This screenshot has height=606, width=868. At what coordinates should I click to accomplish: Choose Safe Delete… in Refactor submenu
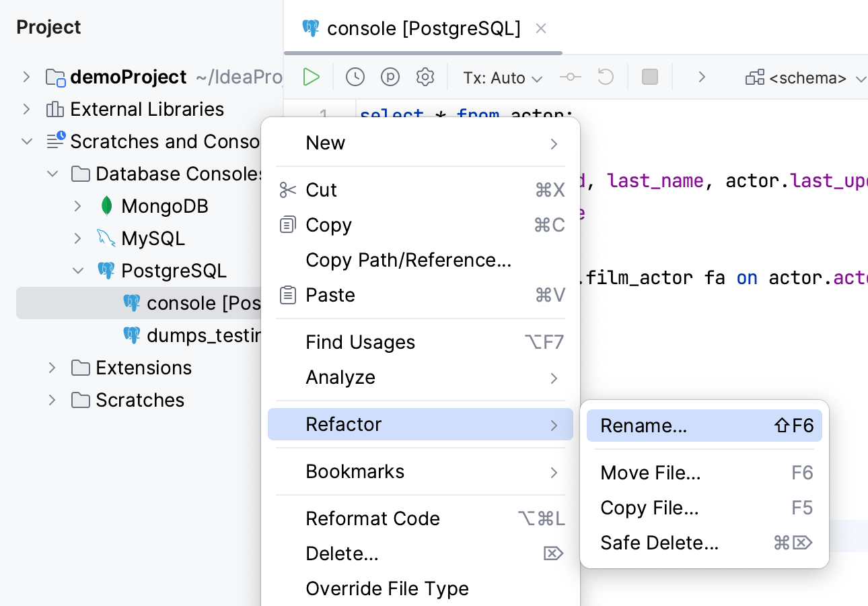(704, 543)
